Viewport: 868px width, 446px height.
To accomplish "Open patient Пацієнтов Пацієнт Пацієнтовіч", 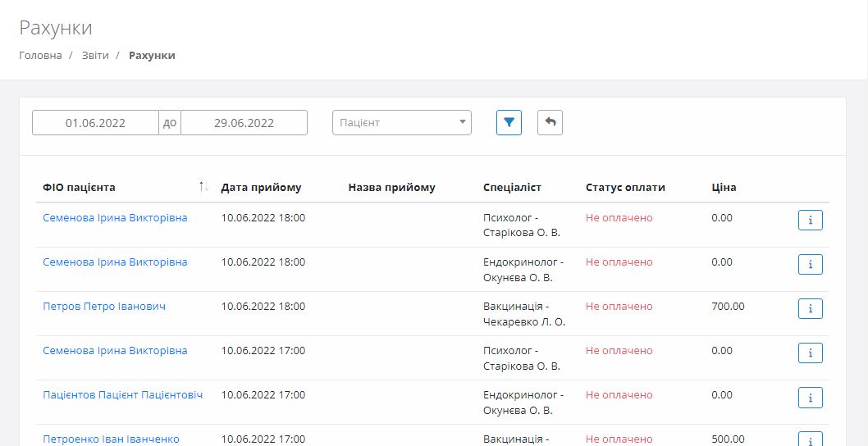I will (x=122, y=395).
